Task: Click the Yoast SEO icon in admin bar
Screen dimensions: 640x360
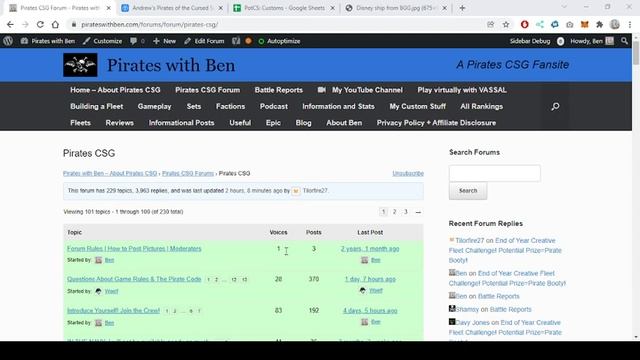Action: point(236,41)
